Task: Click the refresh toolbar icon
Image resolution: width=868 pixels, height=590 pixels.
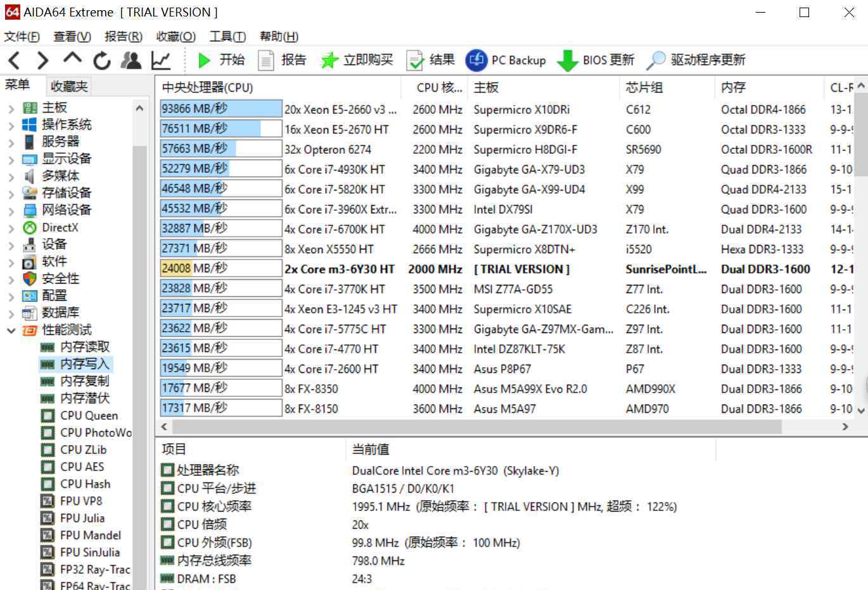Action: tap(102, 60)
